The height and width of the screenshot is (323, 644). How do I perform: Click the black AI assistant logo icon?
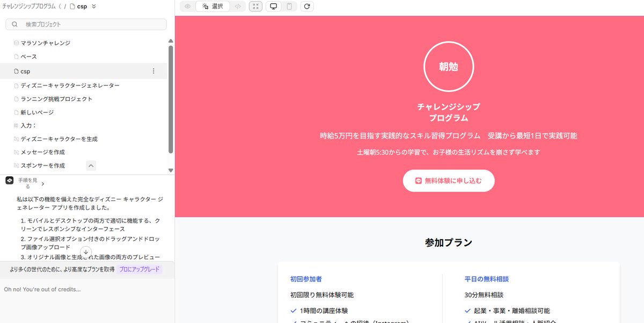[x=9, y=181]
